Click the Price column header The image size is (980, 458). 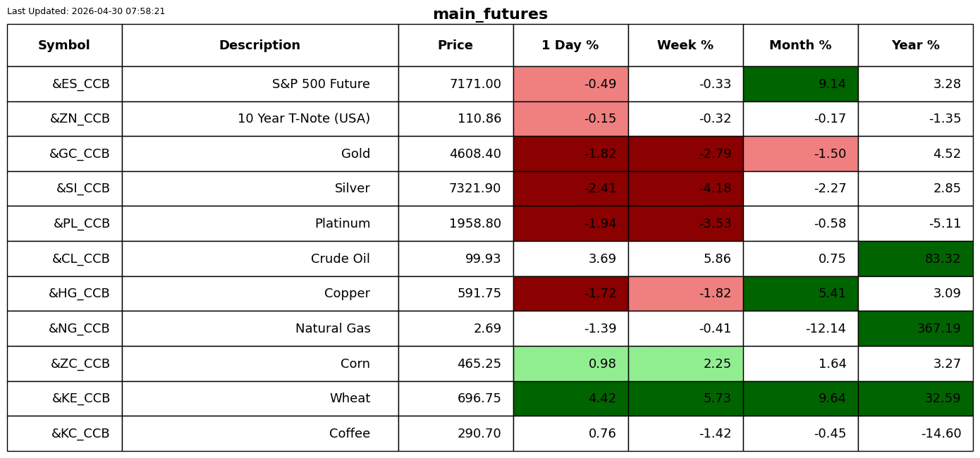[455, 45]
